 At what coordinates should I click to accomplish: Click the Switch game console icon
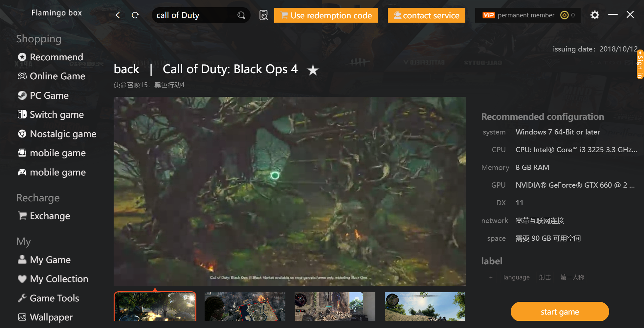click(22, 114)
